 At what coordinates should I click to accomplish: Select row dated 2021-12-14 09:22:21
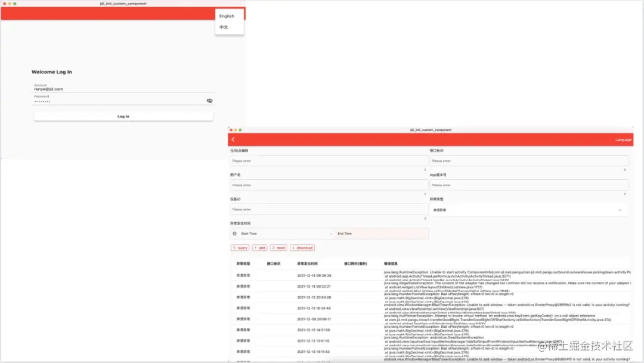431,286
